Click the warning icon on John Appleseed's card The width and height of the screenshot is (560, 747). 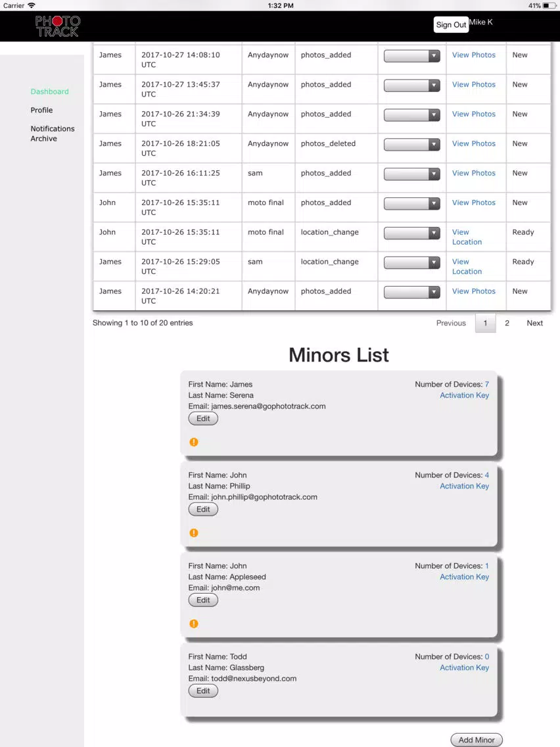tap(194, 623)
